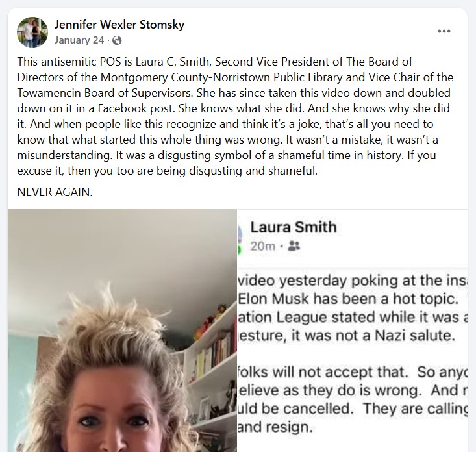
Task: Open Jennifer Wexler Stomsky's profile name link
Action: [119, 25]
